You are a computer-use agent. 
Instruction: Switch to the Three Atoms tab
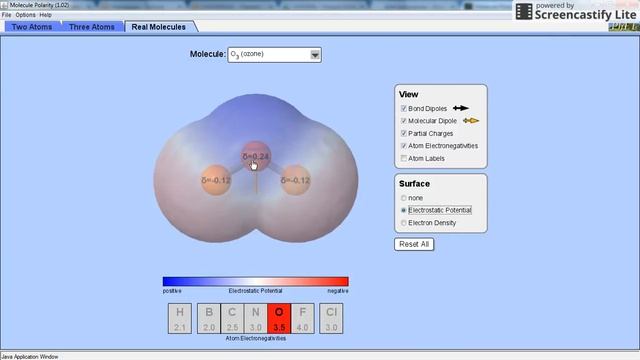[x=91, y=27]
